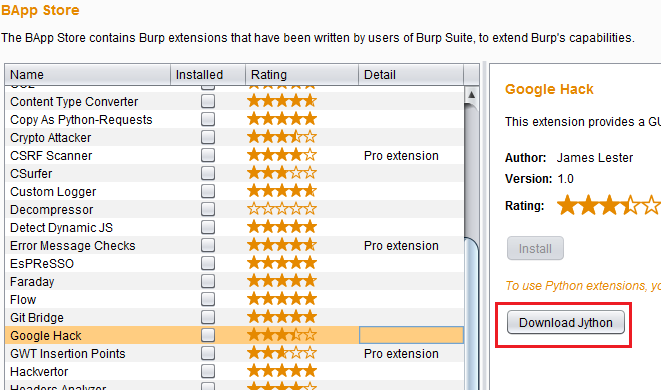This screenshot has width=661, height=390.
Task: Sort by the Rating column header
Action: click(x=302, y=75)
